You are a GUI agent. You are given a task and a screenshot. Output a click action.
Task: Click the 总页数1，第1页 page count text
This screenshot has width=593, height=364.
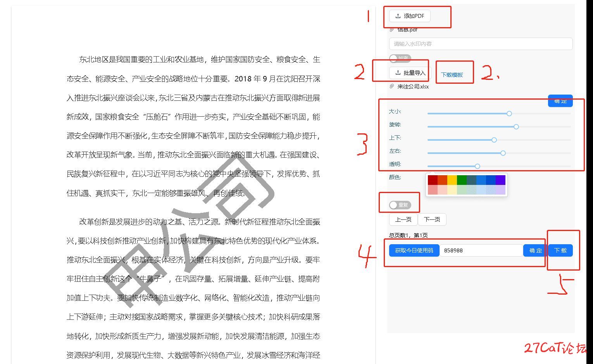[x=409, y=235]
